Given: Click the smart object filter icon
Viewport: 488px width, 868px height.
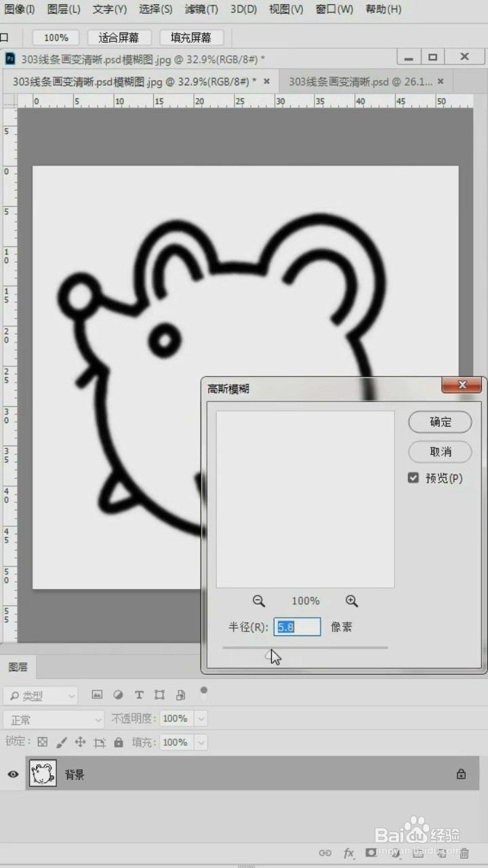Looking at the screenshot, I should point(180,695).
